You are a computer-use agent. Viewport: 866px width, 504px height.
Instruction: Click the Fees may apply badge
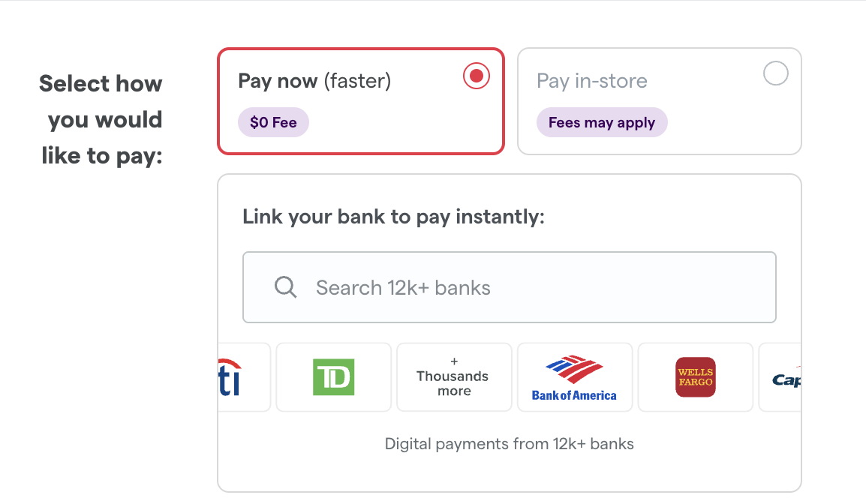coord(602,122)
